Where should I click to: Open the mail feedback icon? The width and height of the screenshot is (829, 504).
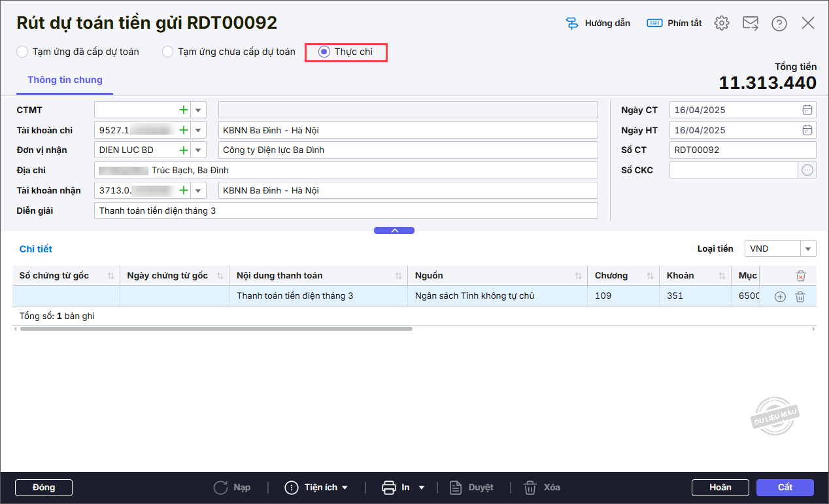(x=750, y=24)
